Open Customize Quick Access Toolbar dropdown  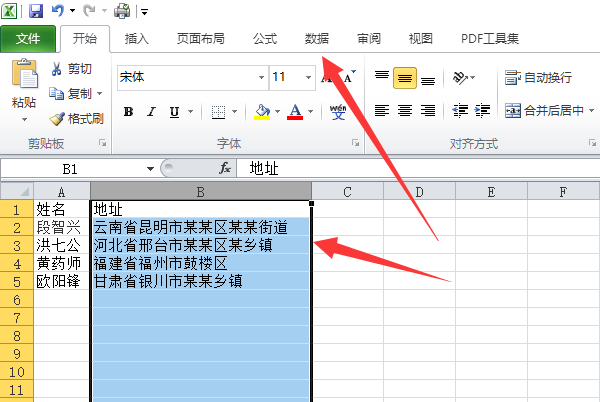(144, 12)
